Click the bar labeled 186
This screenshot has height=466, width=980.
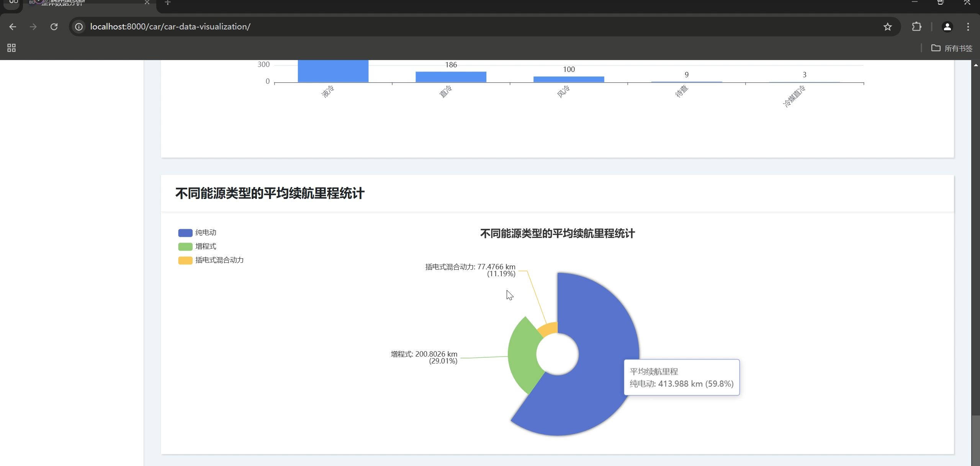(x=451, y=77)
